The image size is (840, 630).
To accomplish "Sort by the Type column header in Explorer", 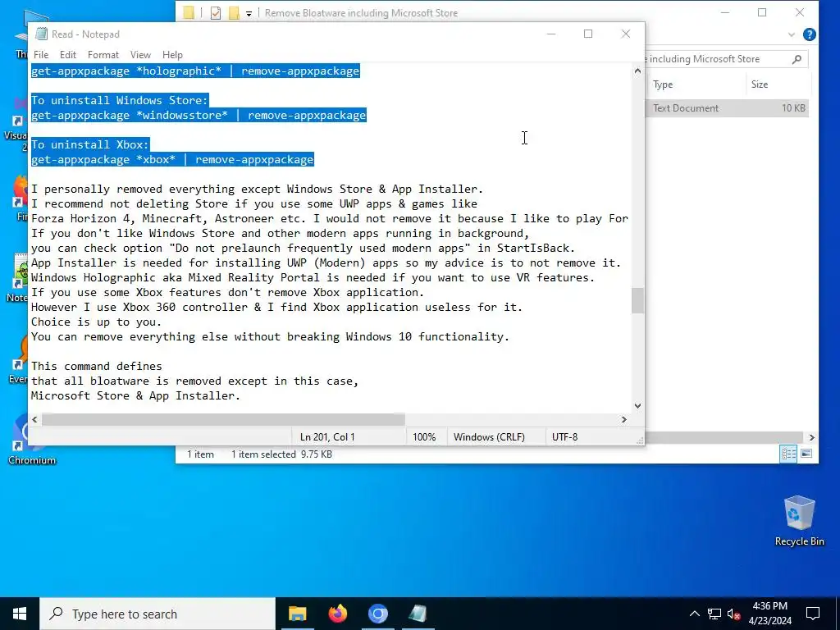I will point(663,84).
